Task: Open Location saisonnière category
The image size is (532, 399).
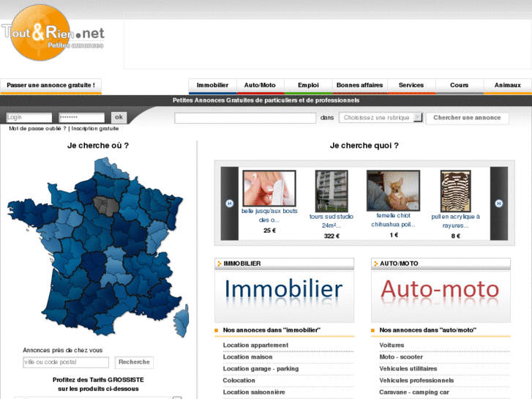Action: [254, 392]
